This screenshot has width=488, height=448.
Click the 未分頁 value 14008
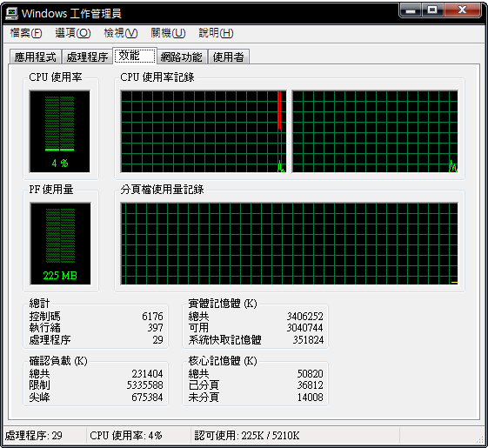[311, 397]
